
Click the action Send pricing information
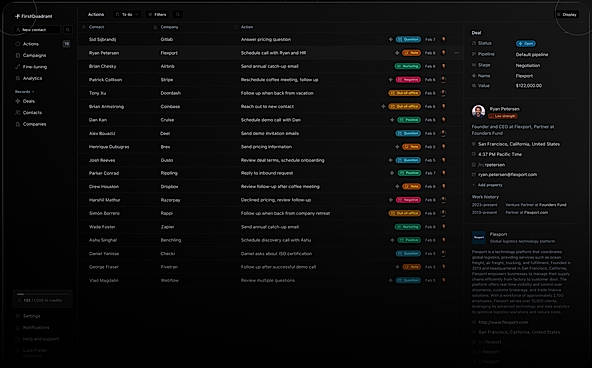coord(266,147)
